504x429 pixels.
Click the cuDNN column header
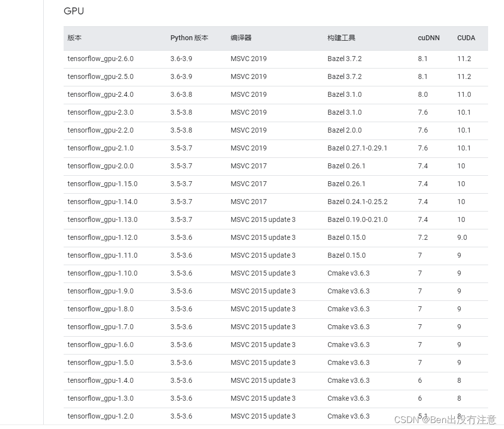tap(428, 38)
